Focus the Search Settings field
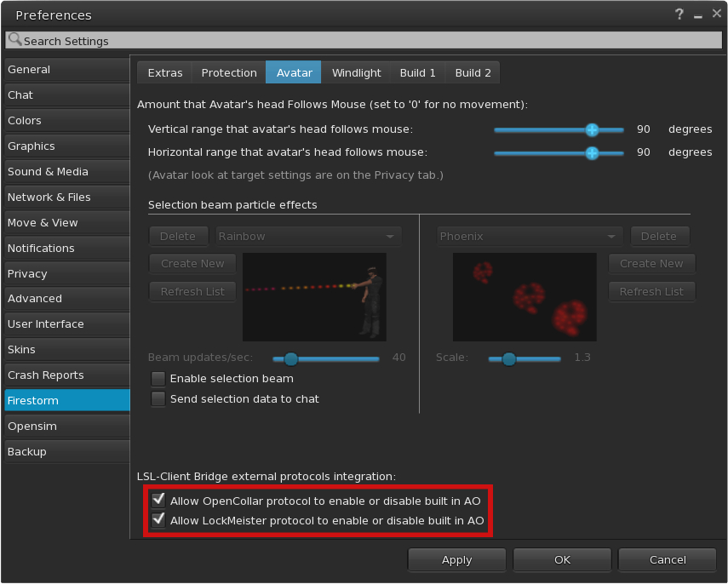 [366, 41]
